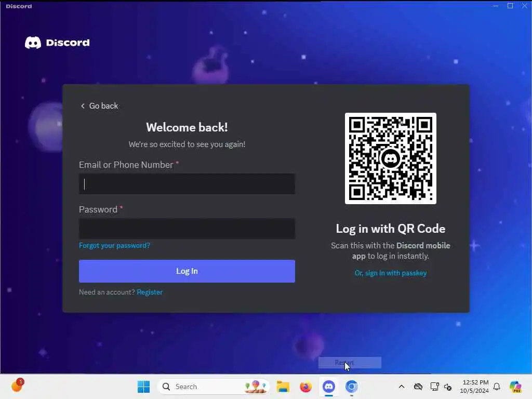Focus the Password input field
The image size is (532, 399).
187,229
